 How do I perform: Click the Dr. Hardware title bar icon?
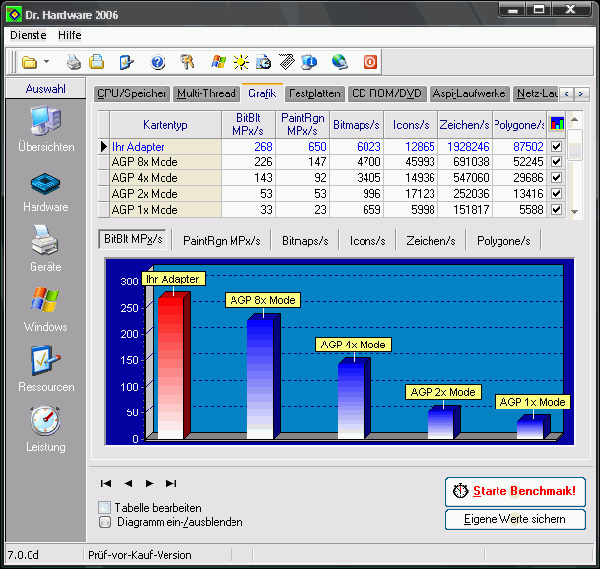(14, 15)
